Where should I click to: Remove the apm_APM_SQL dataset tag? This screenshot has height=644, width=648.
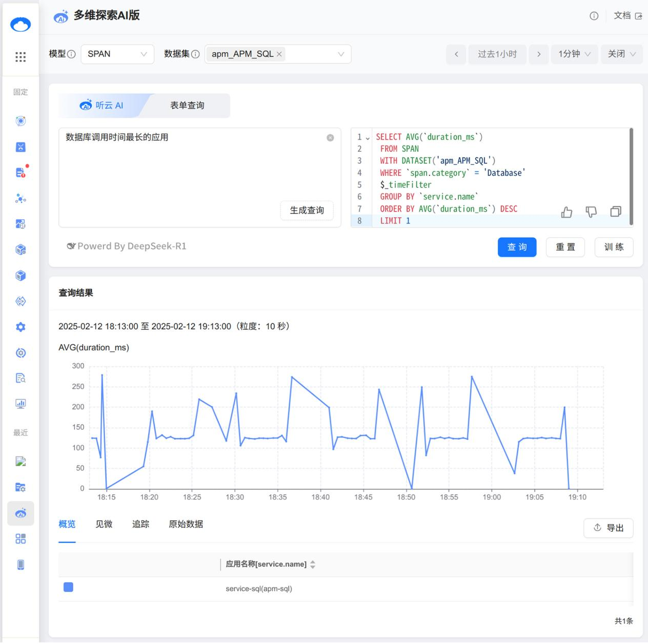coord(279,54)
